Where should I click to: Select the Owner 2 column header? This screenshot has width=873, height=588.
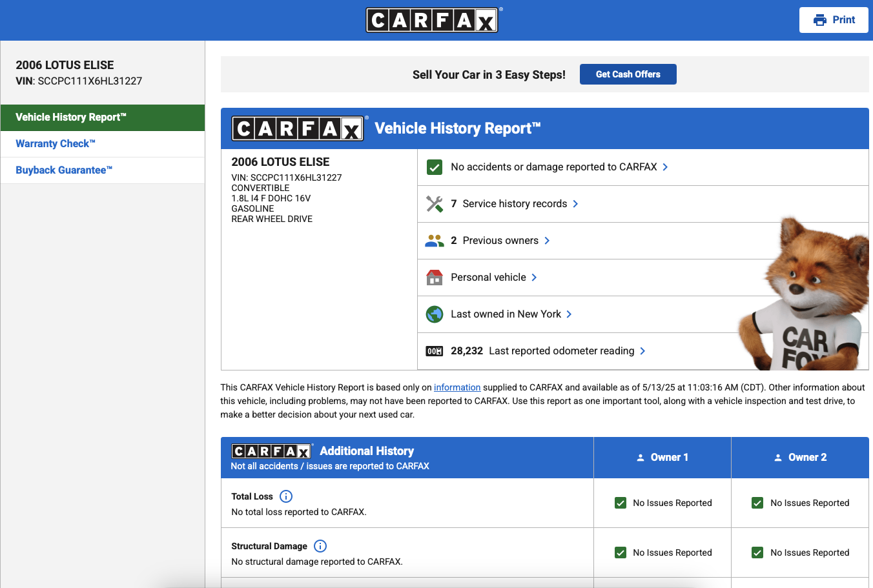pos(800,458)
